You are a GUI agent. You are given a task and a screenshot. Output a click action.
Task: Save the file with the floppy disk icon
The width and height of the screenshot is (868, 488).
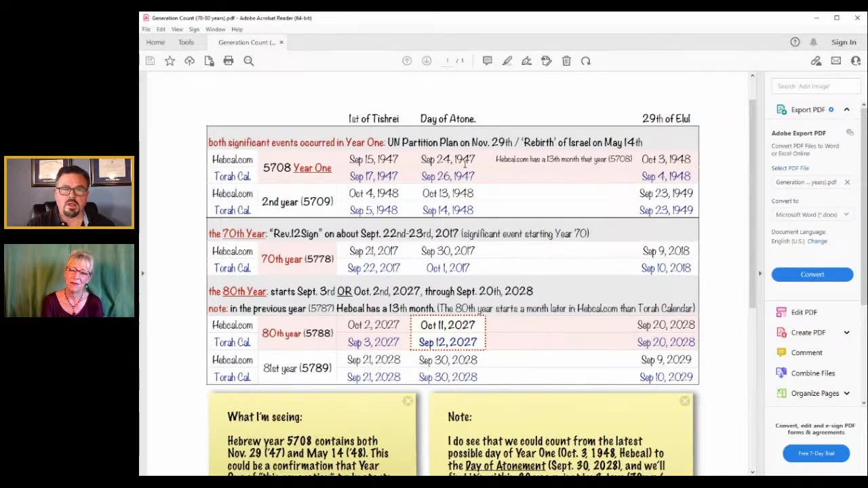(x=150, y=61)
